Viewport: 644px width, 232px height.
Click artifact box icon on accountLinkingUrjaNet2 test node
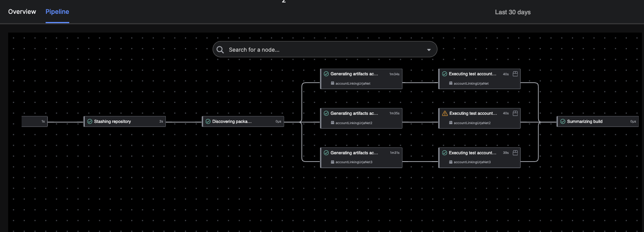pyautogui.click(x=515, y=114)
